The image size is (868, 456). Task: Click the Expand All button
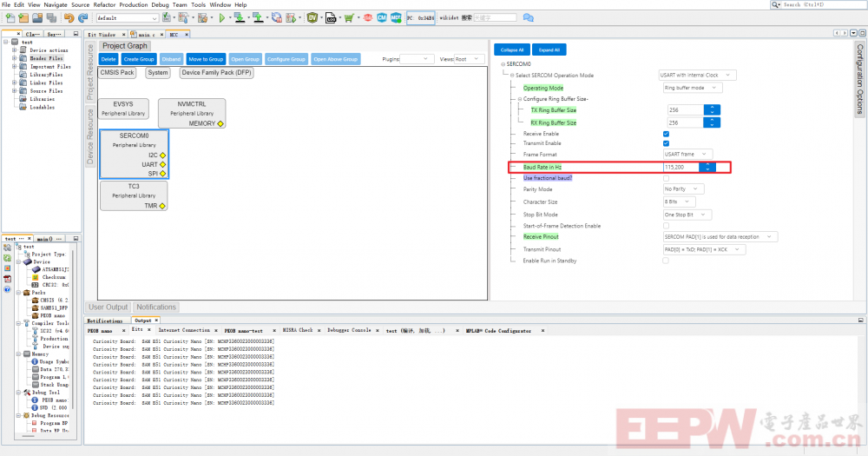(549, 50)
